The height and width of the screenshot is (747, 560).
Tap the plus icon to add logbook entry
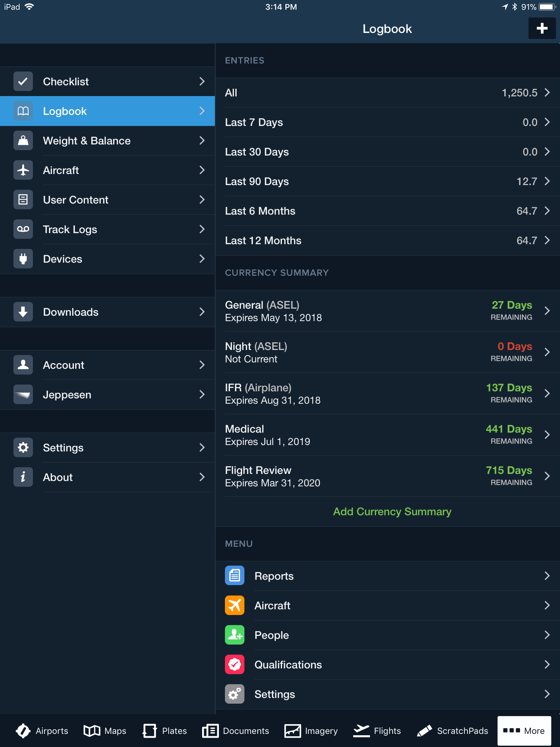[542, 28]
